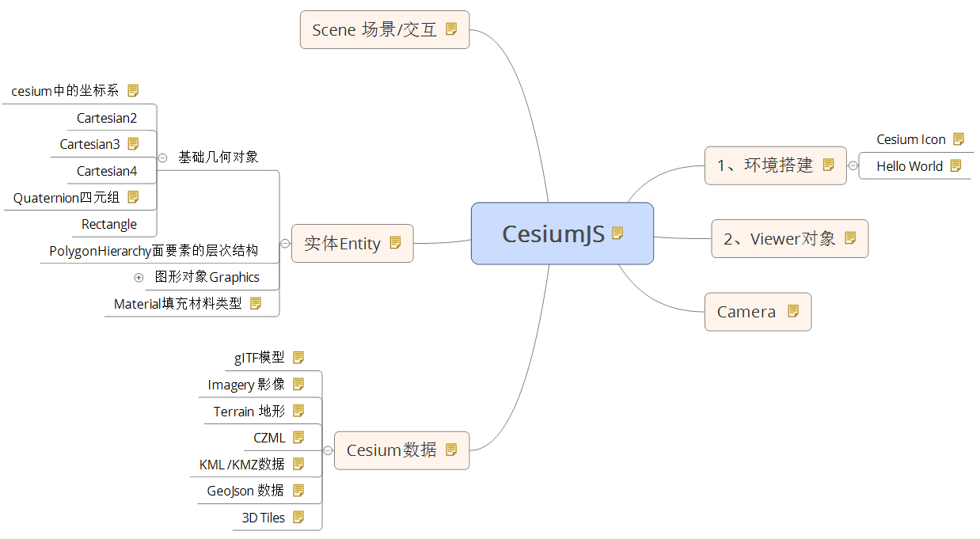This screenshot has height=539, width=980.
Task: Expand the 图形对象Graphics branch
Action: tap(139, 277)
